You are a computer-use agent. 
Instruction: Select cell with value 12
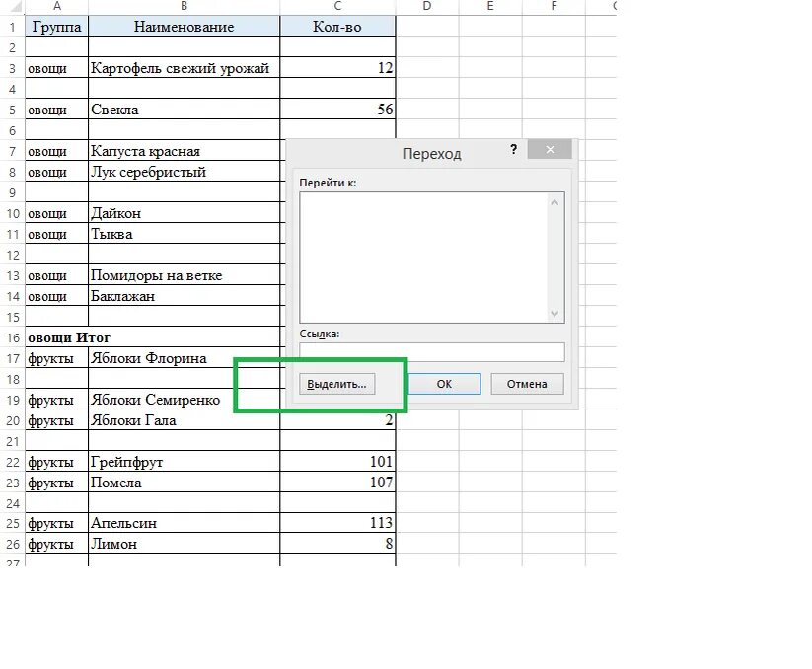coord(337,68)
